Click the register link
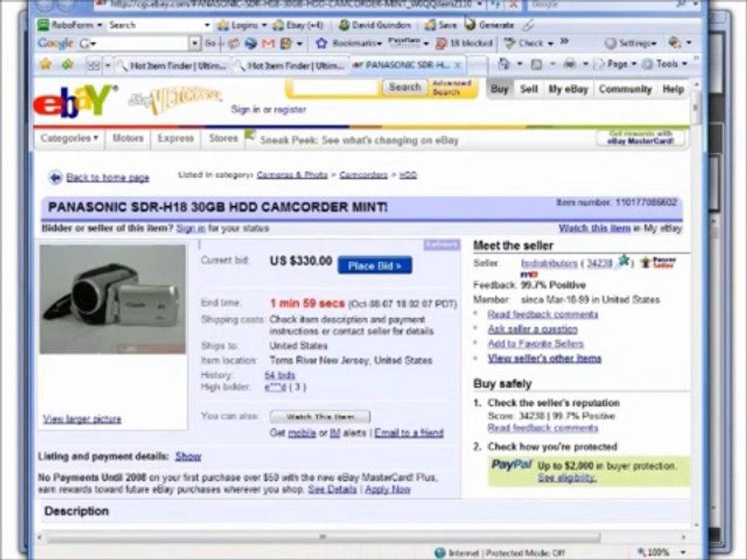The width and height of the screenshot is (747, 560). [289, 110]
